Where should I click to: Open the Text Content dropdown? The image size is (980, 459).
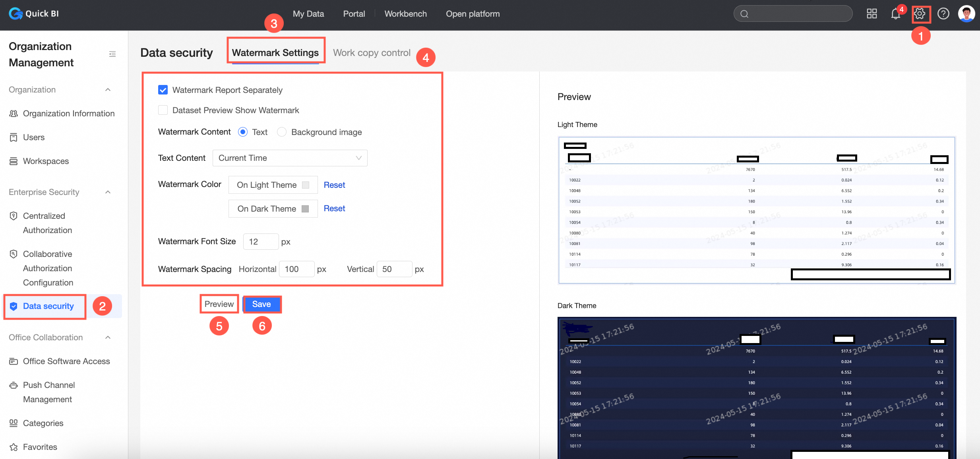(x=290, y=158)
